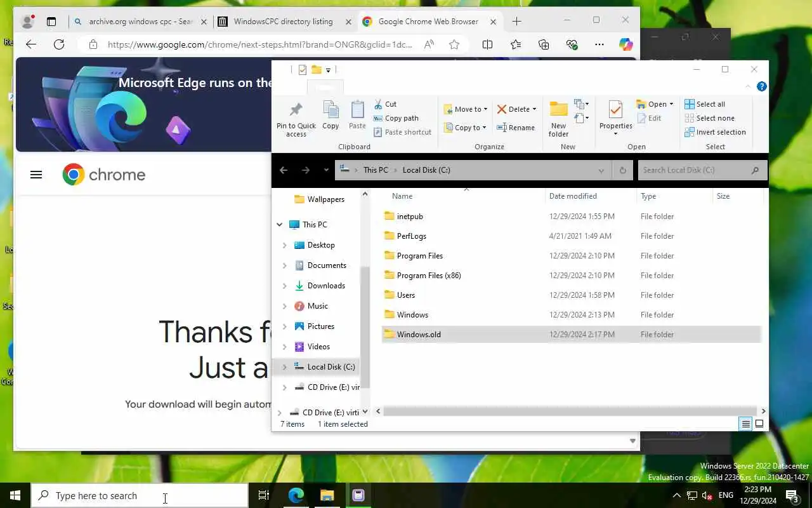This screenshot has width=812, height=508.
Task: Expand Local Disk (C:) tree node
Action: (x=285, y=367)
